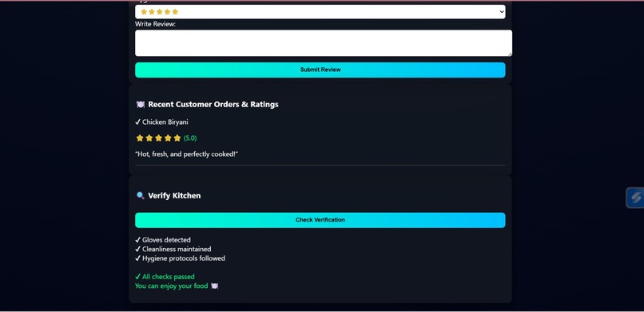This screenshot has height=312, width=644.
Task: Click the magnifier icon beside Verify Kitchen
Action: click(x=141, y=196)
